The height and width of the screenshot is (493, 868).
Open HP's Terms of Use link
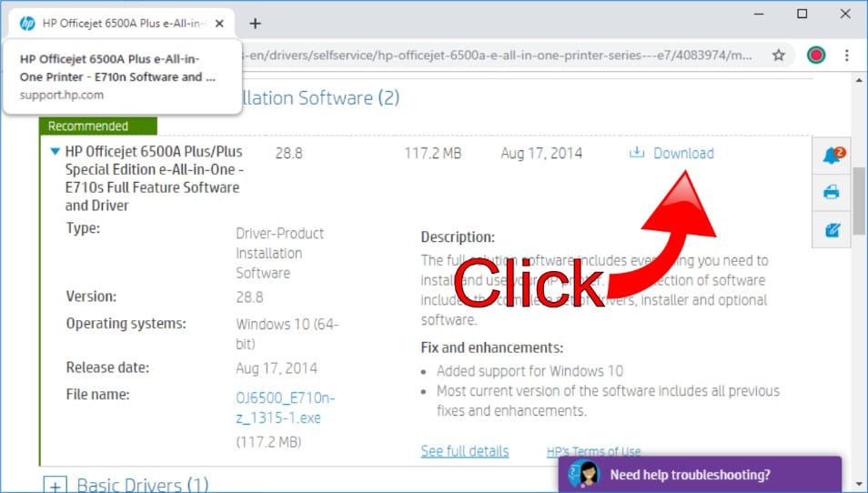[x=593, y=451]
